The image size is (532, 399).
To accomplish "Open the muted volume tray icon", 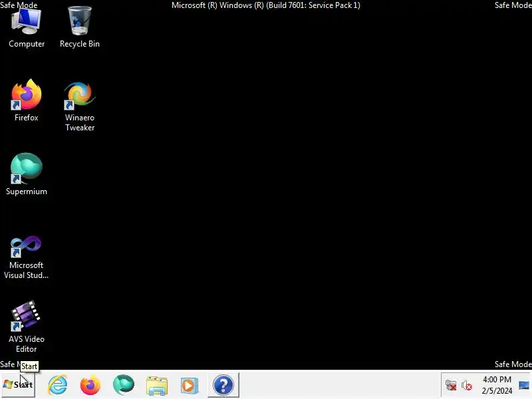I will click(x=467, y=386).
